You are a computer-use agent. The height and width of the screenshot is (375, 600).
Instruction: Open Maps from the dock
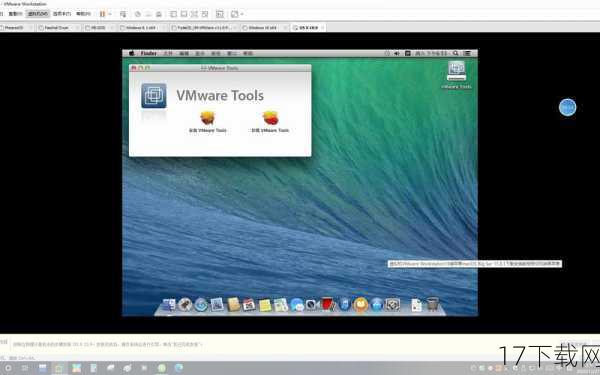(x=281, y=305)
